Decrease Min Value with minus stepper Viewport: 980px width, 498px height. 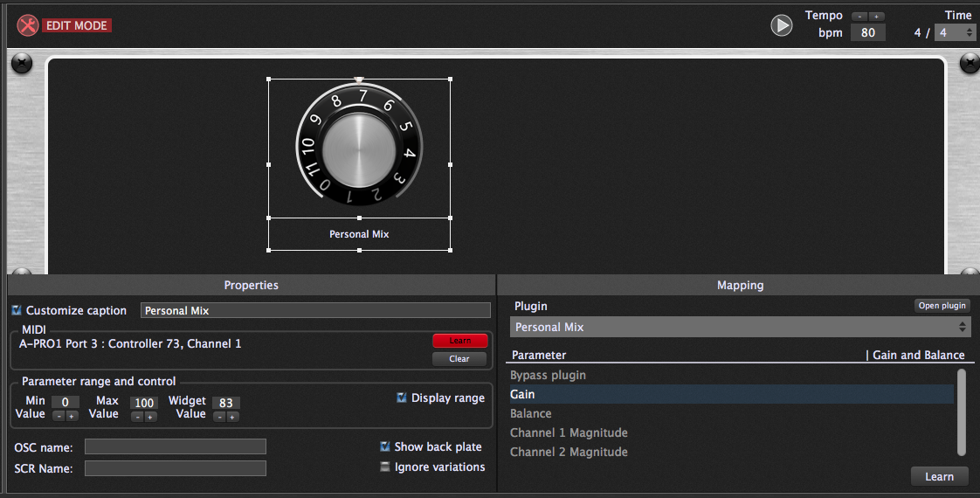pos(59,416)
